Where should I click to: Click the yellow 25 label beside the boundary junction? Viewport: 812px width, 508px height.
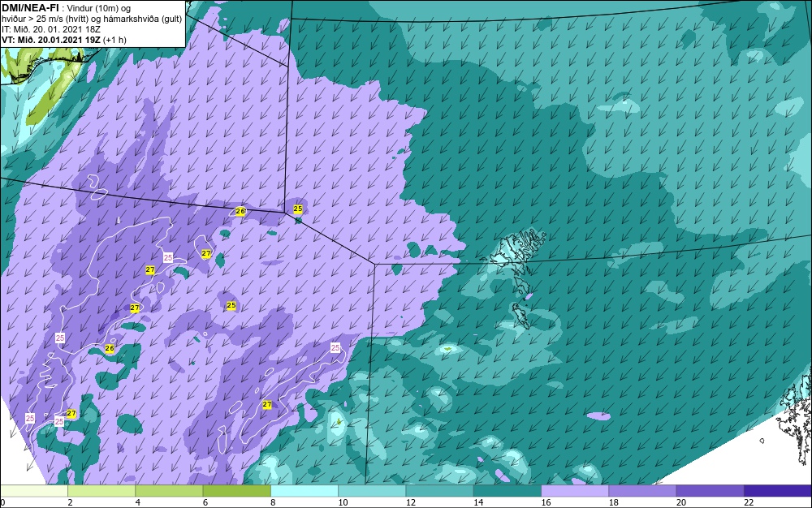click(x=298, y=209)
